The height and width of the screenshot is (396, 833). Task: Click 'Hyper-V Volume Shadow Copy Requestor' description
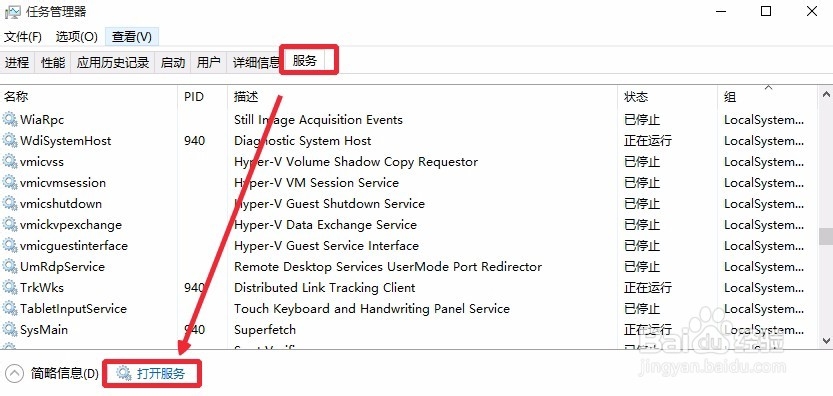pyautogui.click(x=356, y=162)
